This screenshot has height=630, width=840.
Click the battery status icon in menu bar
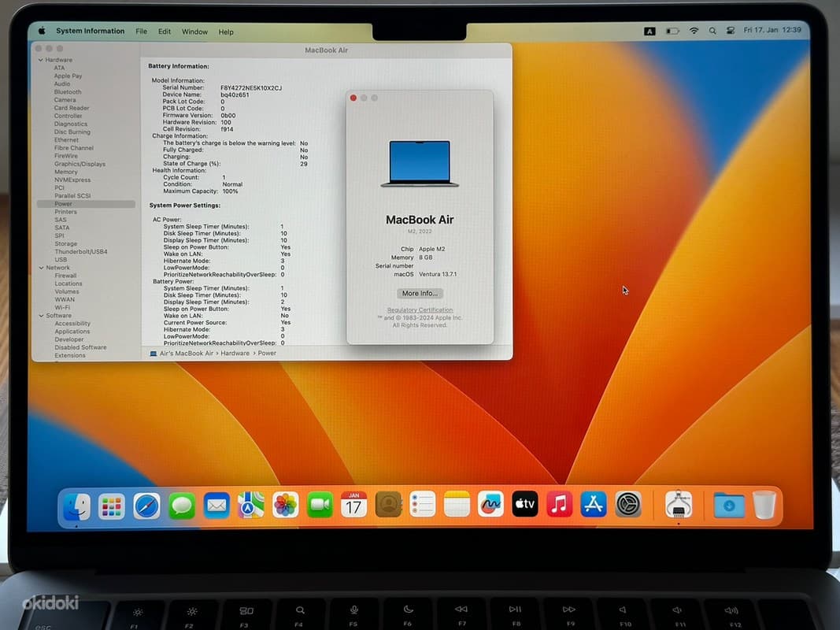[672, 31]
